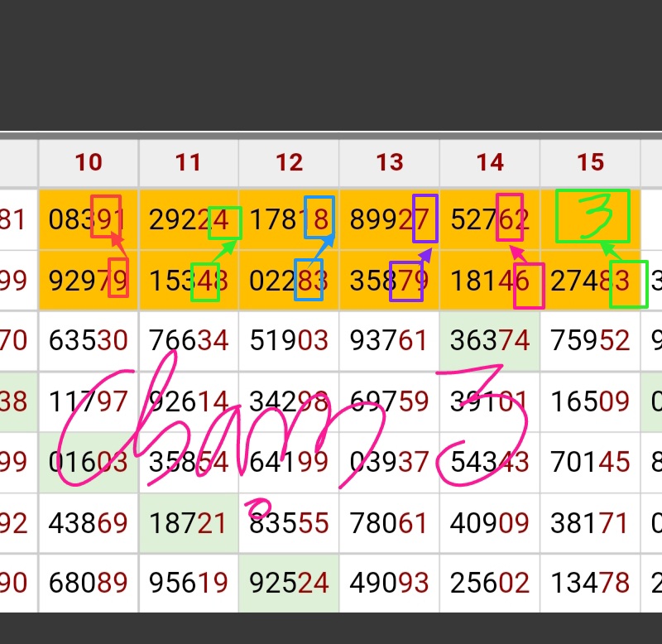
Task: Click the cell reading 89927
Action: [389, 220]
